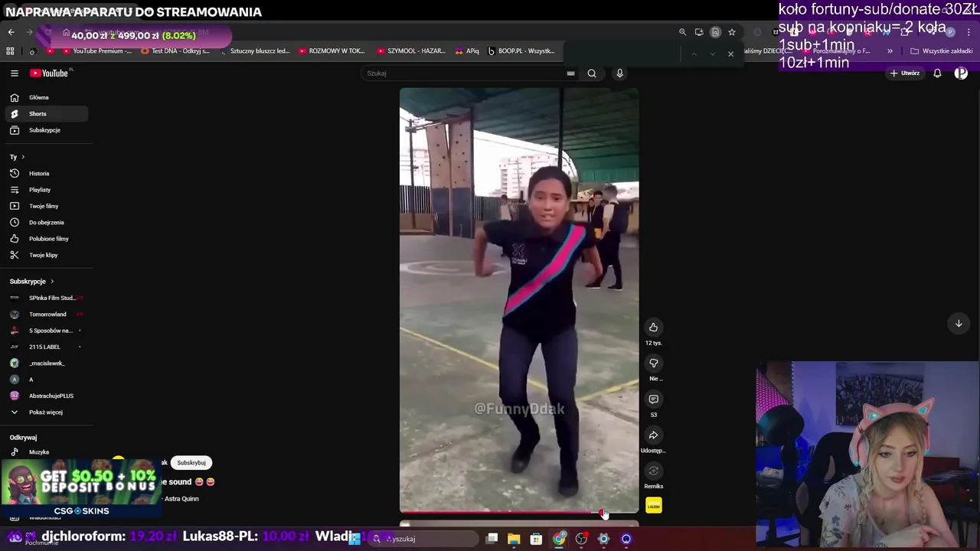Open Wszystkie zakładki folder
This screenshot has height=551, width=980.
tap(941, 51)
